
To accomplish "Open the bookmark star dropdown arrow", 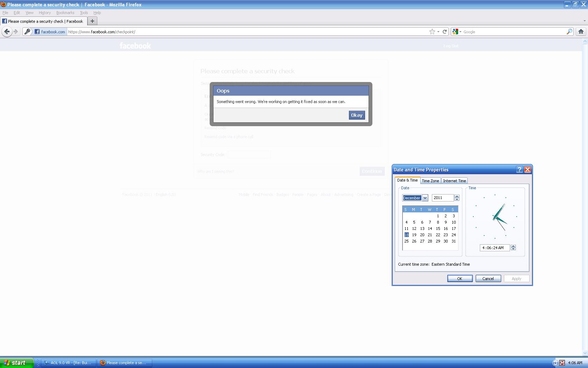I will point(438,32).
